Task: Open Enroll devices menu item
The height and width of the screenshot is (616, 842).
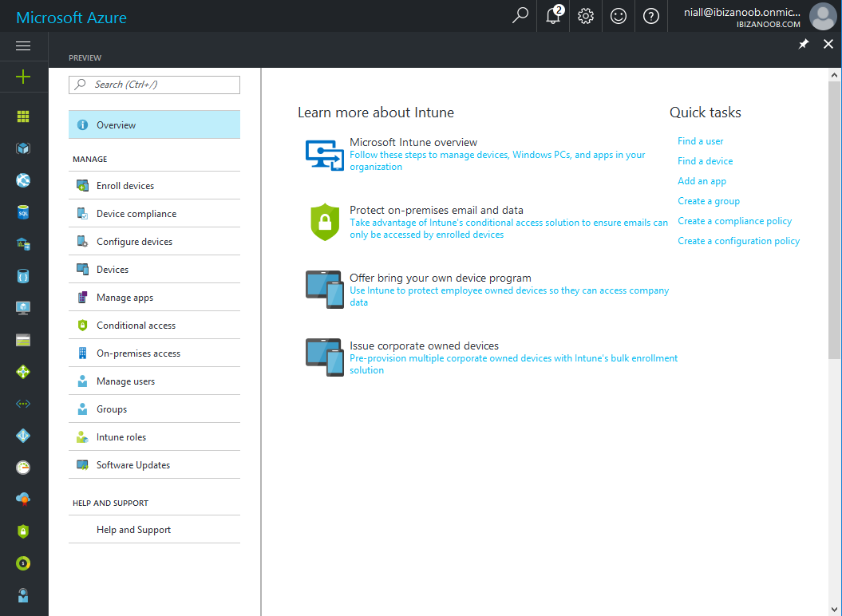Action: coord(154,185)
